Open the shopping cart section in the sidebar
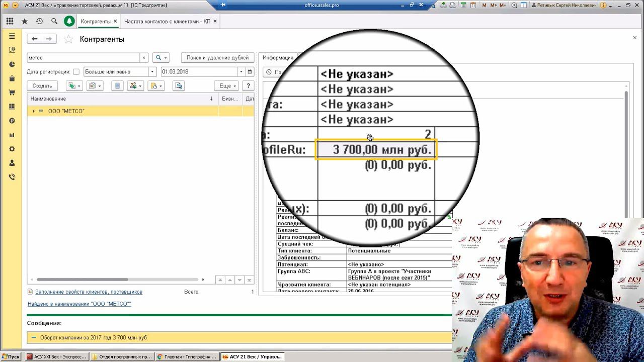Image resolution: width=644 pixels, height=362 pixels. click(x=12, y=93)
